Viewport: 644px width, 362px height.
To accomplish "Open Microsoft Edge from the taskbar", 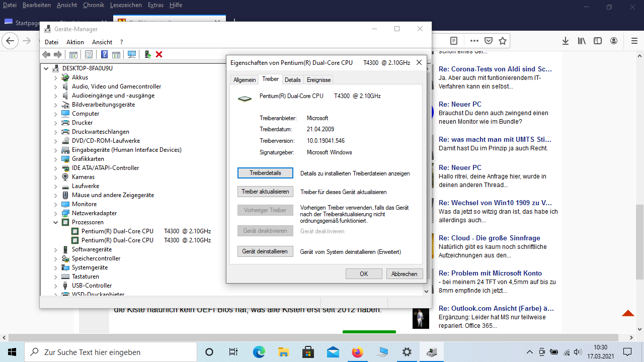I will tap(259, 352).
